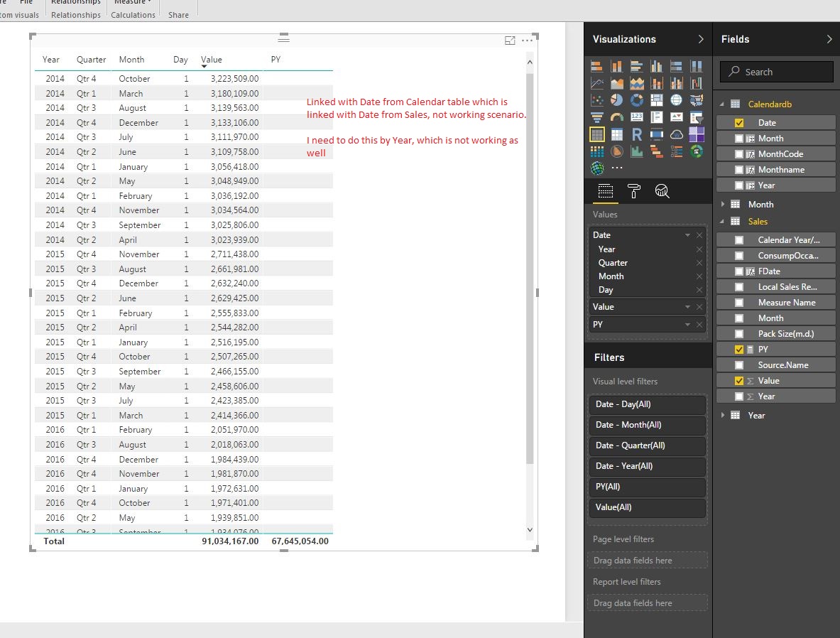Select the Clustered column chart visual
This screenshot has width=840, height=638.
656,66
